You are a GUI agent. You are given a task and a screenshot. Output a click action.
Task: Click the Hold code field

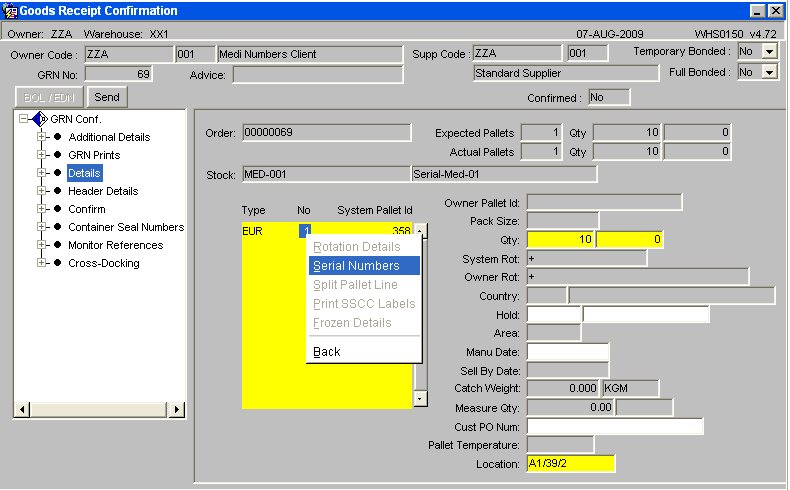(554, 315)
